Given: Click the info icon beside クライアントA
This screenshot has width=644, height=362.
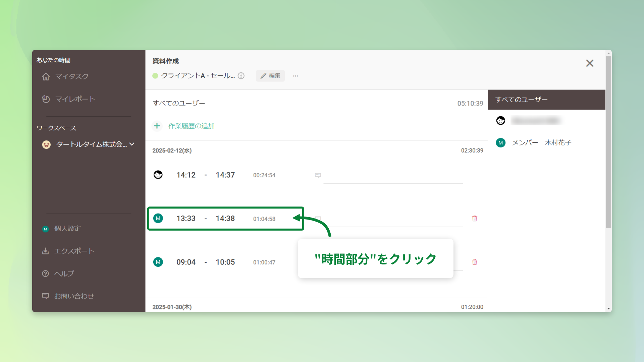Looking at the screenshot, I should [x=241, y=76].
